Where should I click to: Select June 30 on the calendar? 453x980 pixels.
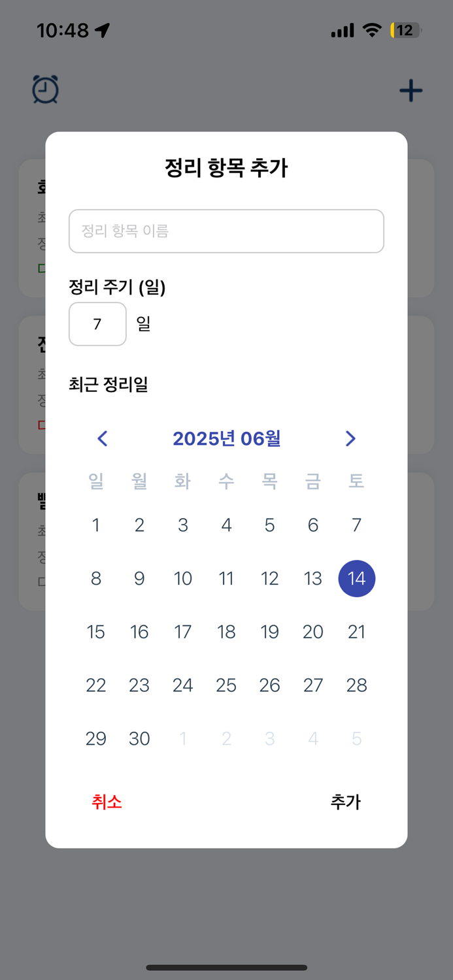pos(139,738)
